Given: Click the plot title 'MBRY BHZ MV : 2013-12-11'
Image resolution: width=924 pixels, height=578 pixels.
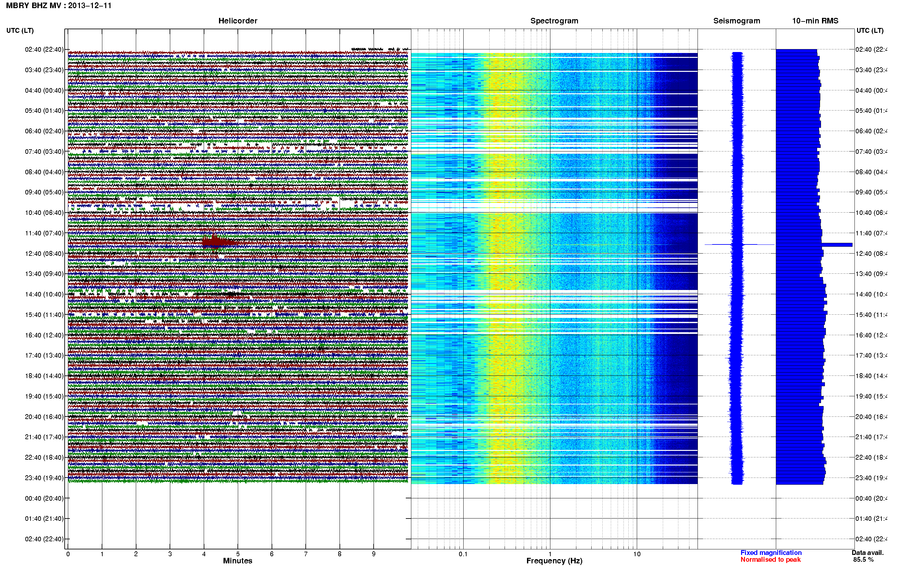Looking at the screenshot, I should point(58,6).
